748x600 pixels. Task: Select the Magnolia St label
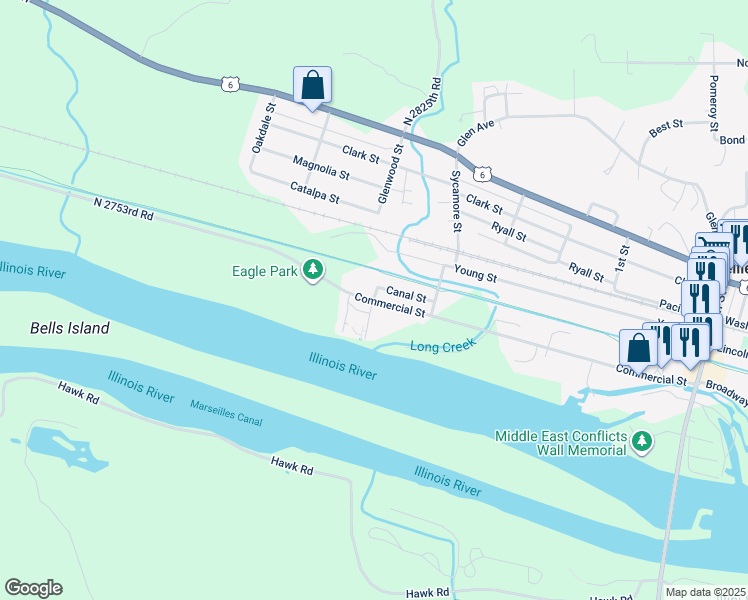coord(321,168)
